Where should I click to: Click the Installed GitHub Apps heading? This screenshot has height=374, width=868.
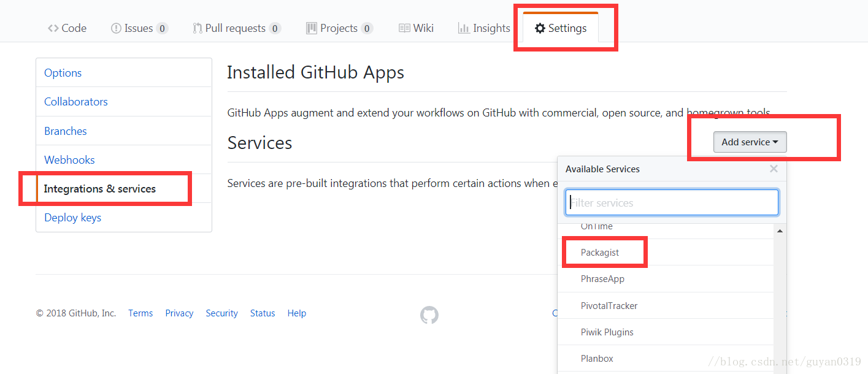(x=315, y=72)
